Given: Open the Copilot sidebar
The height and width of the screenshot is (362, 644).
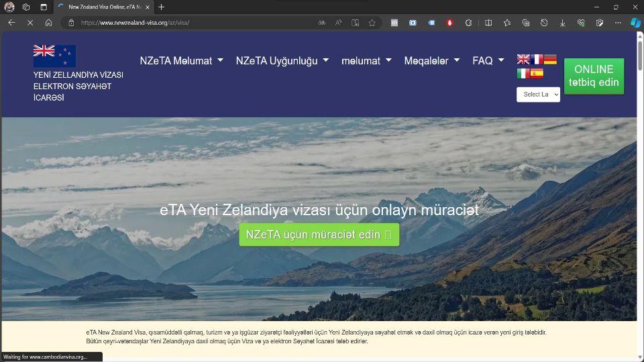Looking at the screenshot, I should pos(635,23).
